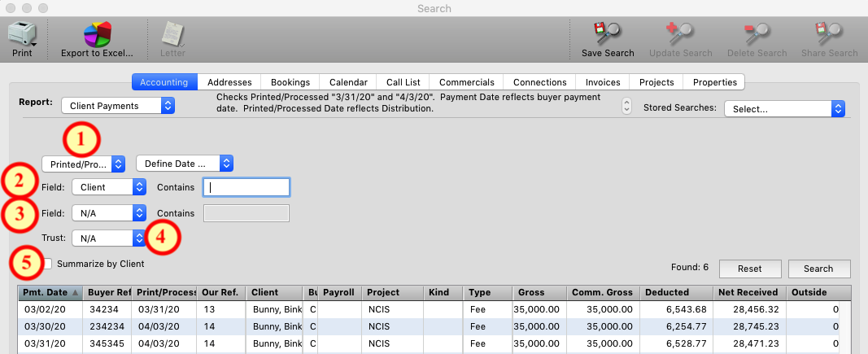Switch to the Projects tab
This screenshot has width=868, height=354.
656,82
